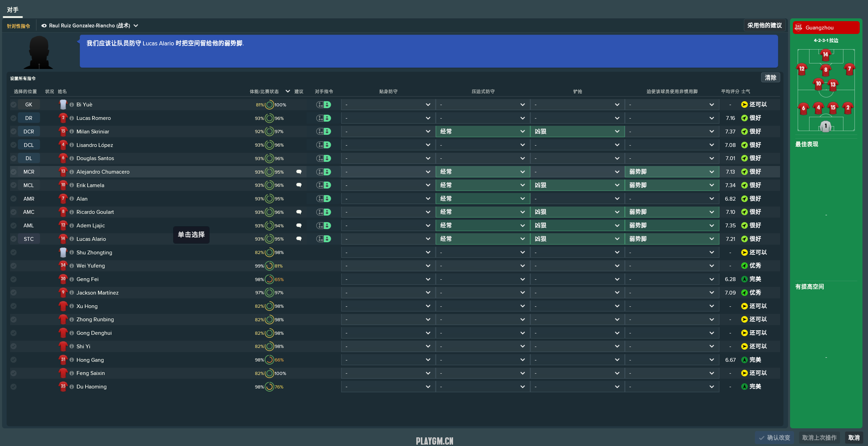This screenshot has height=446, width=868.
Task: Open the info icon next to Jackson Martínez
Action: (x=72, y=293)
